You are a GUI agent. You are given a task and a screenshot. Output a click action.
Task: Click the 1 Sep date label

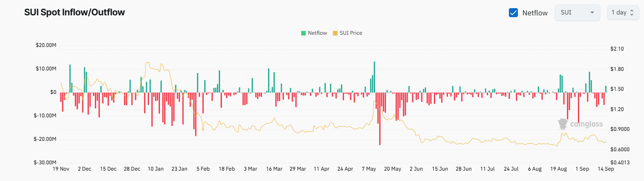582,169
